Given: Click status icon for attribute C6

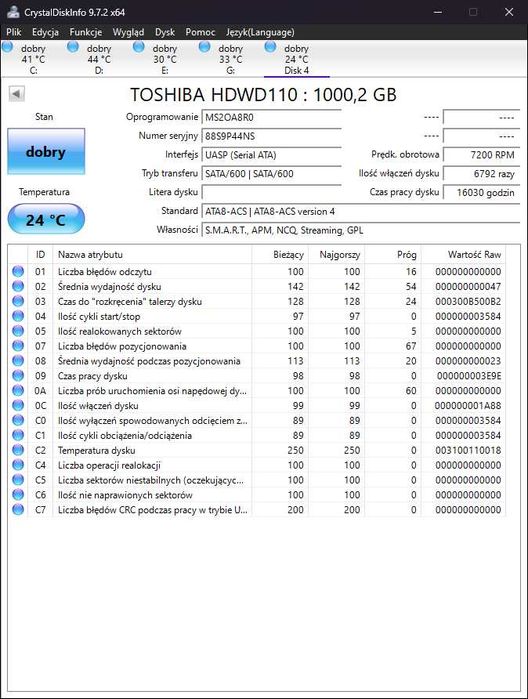Looking at the screenshot, I should point(18,494).
